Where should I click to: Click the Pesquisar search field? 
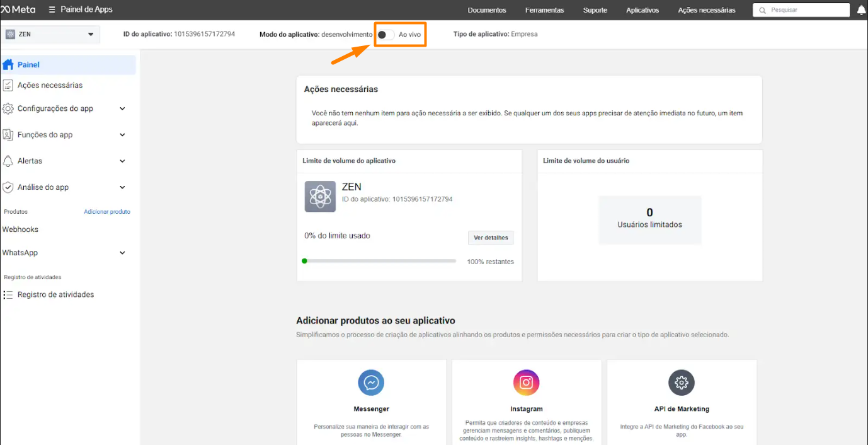point(803,10)
